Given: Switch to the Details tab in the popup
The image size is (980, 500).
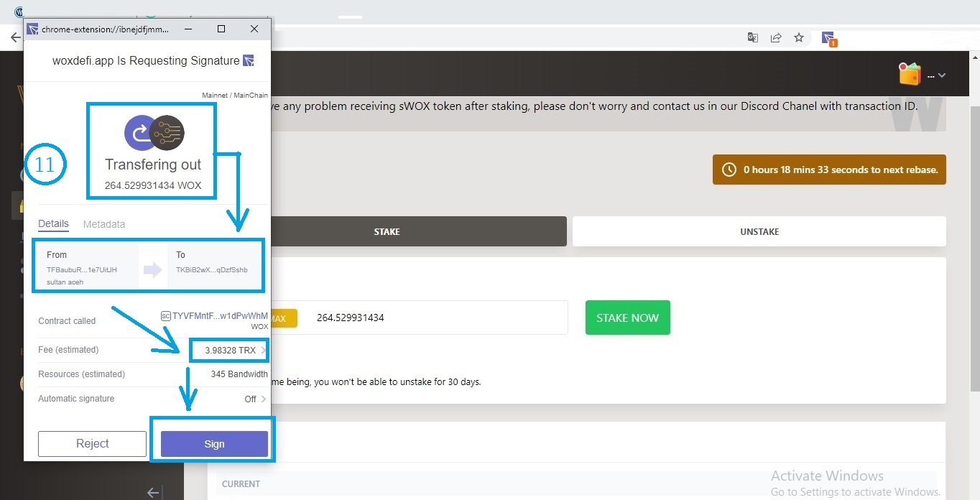Looking at the screenshot, I should [x=53, y=224].
